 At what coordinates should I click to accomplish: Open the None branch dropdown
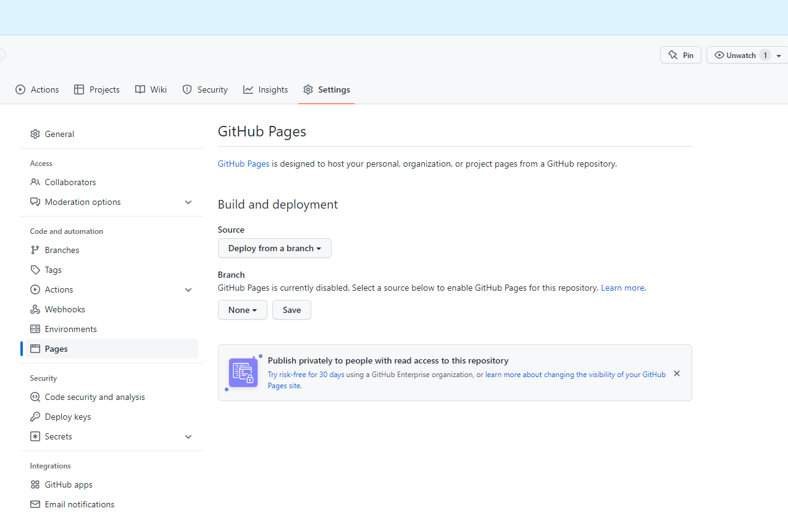[243, 310]
